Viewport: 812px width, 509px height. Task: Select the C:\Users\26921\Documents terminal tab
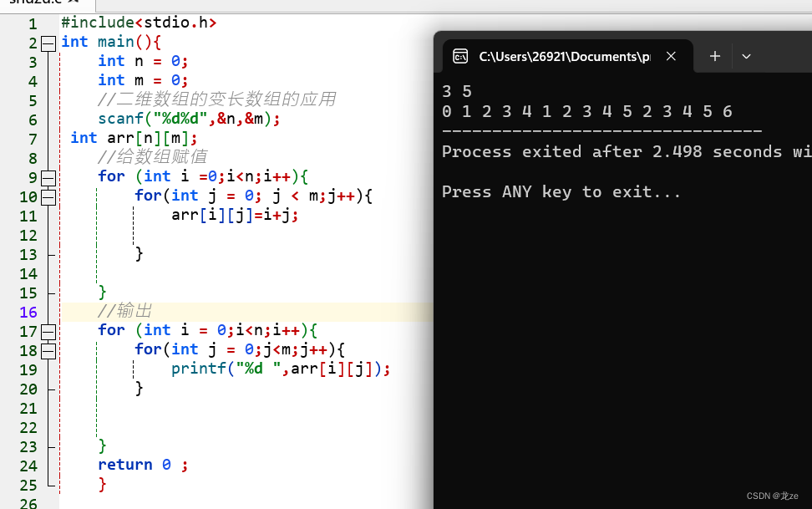pyautogui.click(x=568, y=56)
